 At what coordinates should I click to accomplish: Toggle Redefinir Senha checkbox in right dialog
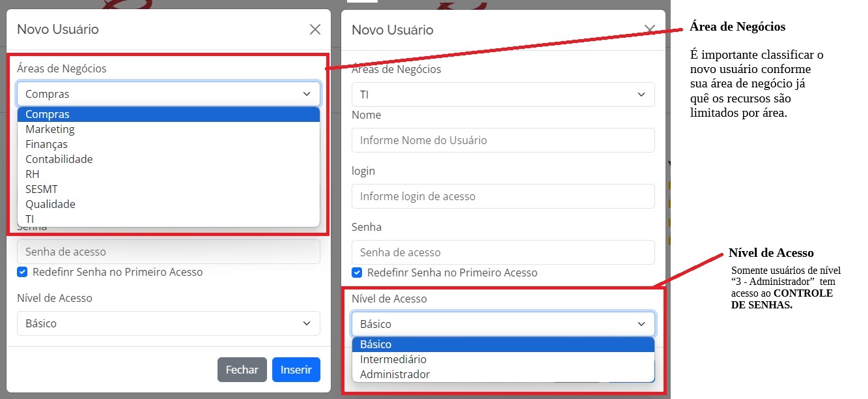[357, 273]
